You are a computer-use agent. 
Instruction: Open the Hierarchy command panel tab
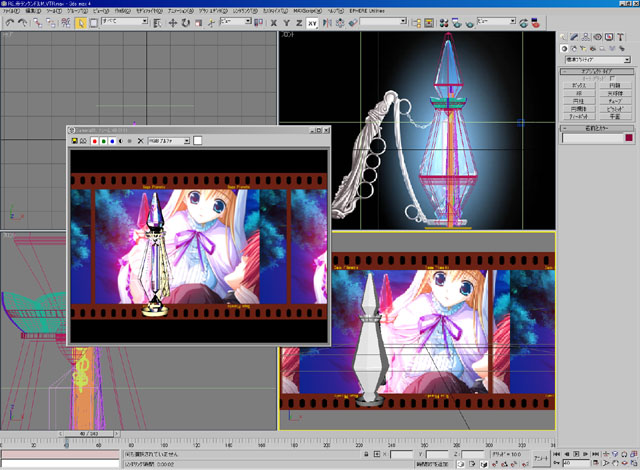pos(586,37)
